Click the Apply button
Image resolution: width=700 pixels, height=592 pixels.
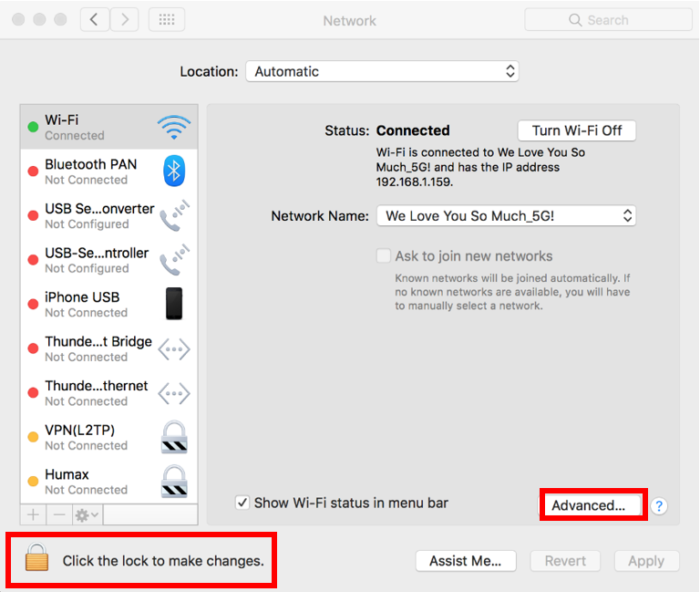(x=646, y=561)
